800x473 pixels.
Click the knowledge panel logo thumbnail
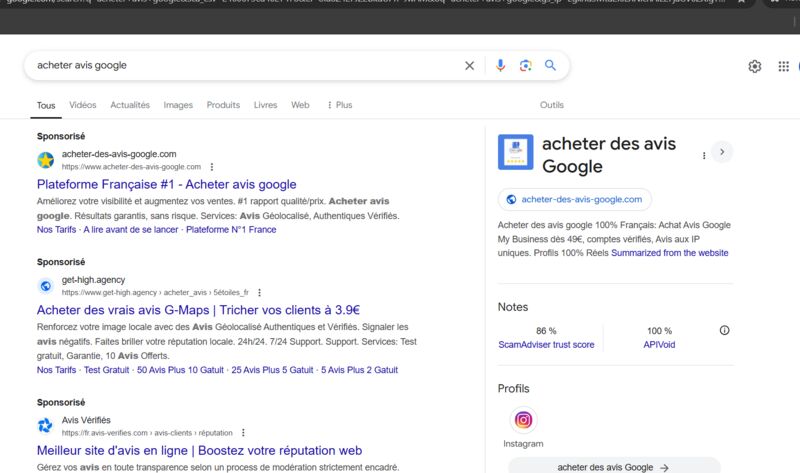coord(515,152)
